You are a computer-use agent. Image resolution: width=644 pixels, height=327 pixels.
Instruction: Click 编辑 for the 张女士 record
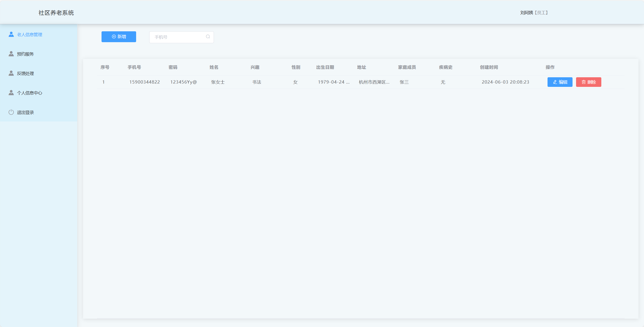click(x=560, y=82)
